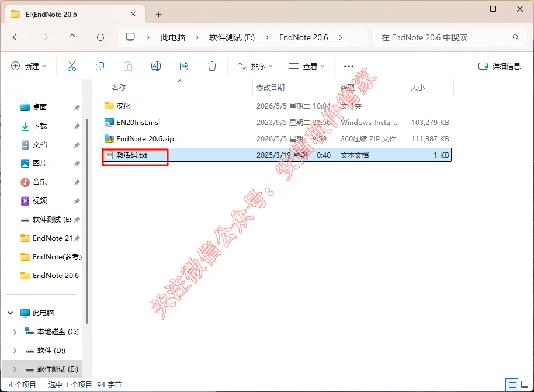Unpin 下载 using its pin icon

tap(77, 126)
